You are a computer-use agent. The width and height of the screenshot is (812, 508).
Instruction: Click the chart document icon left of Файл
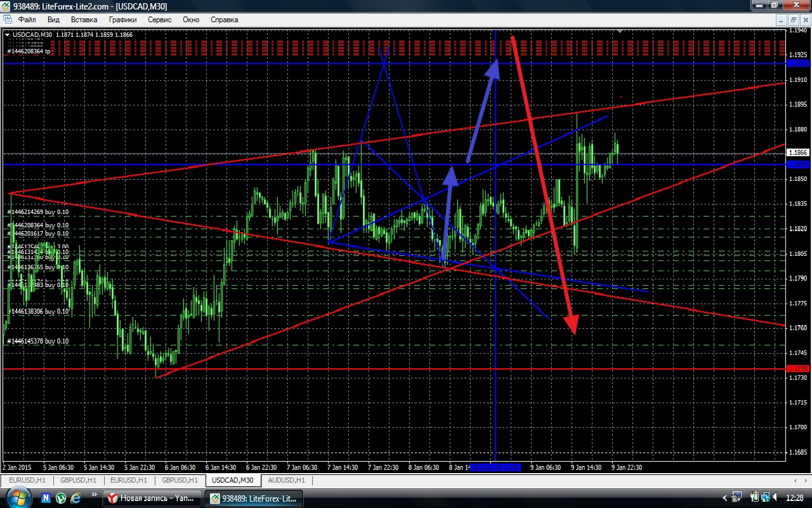[8, 20]
